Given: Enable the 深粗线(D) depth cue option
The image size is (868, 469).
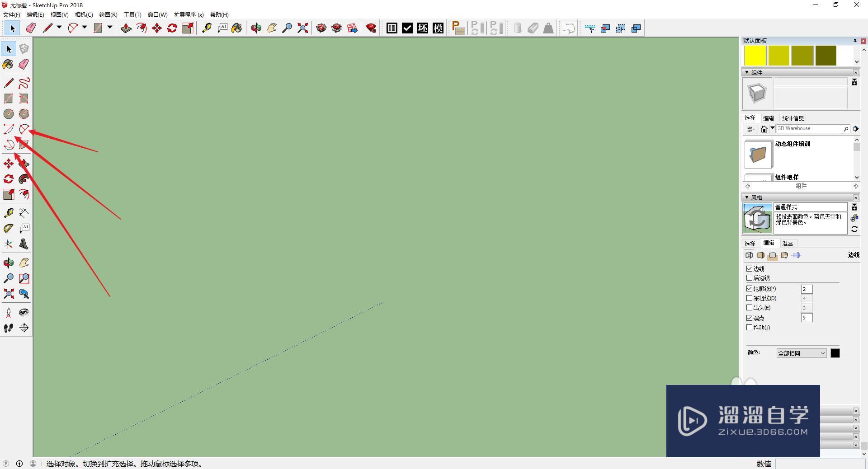Looking at the screenshot, I should click(x=749, y=298).
